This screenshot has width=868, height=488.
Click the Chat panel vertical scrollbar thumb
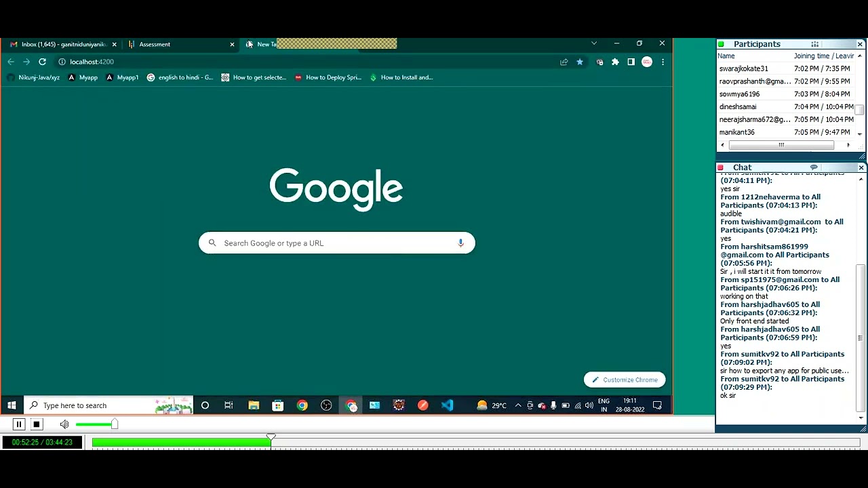click(x=861, y=338)
